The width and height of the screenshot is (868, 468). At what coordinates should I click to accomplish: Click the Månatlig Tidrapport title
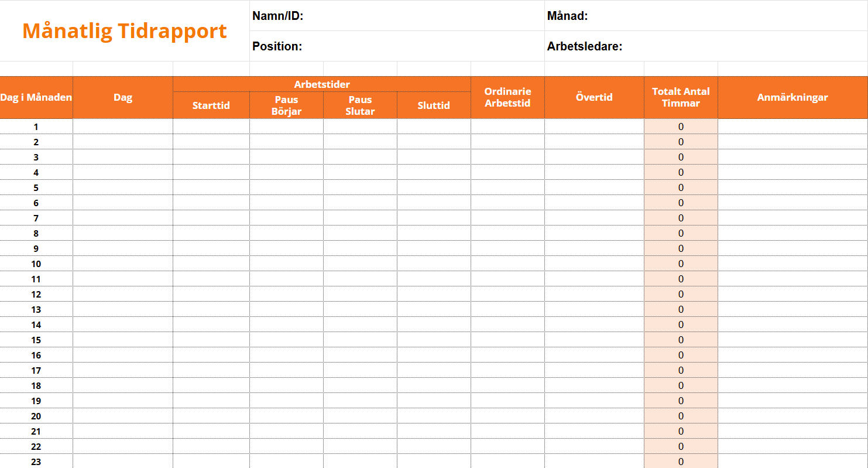125,31
